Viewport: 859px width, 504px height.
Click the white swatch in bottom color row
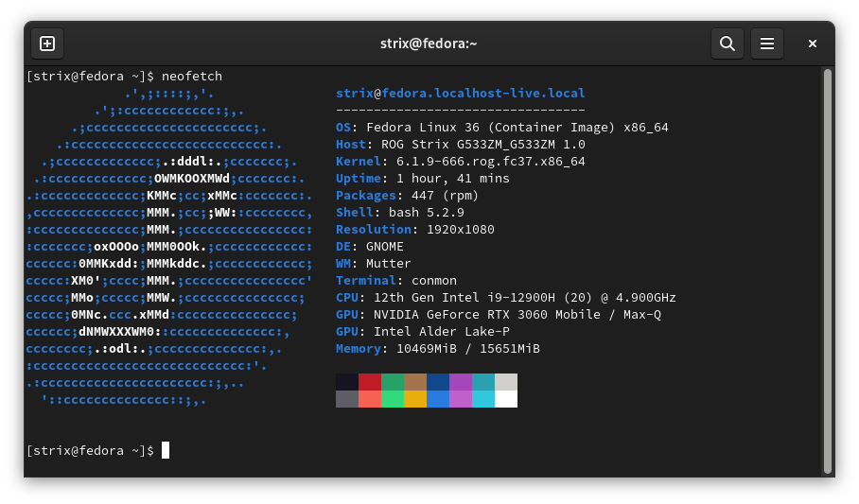click(506, 399)
